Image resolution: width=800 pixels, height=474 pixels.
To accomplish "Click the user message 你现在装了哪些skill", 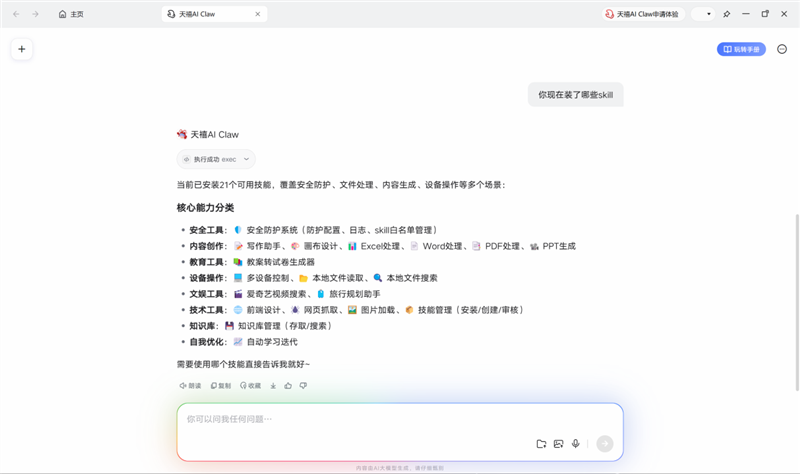I will (x=576, y=94).
